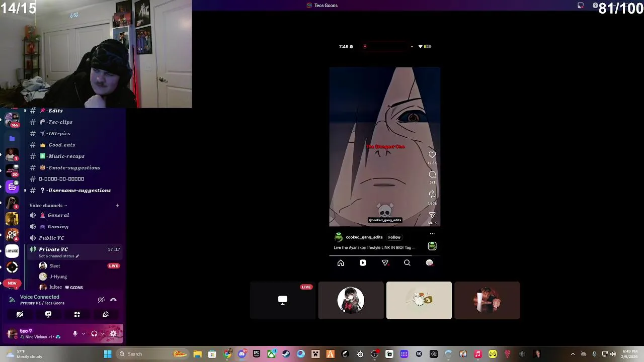Like the reel with the heart icon
The image size is (644, 362).
(432, 155)
